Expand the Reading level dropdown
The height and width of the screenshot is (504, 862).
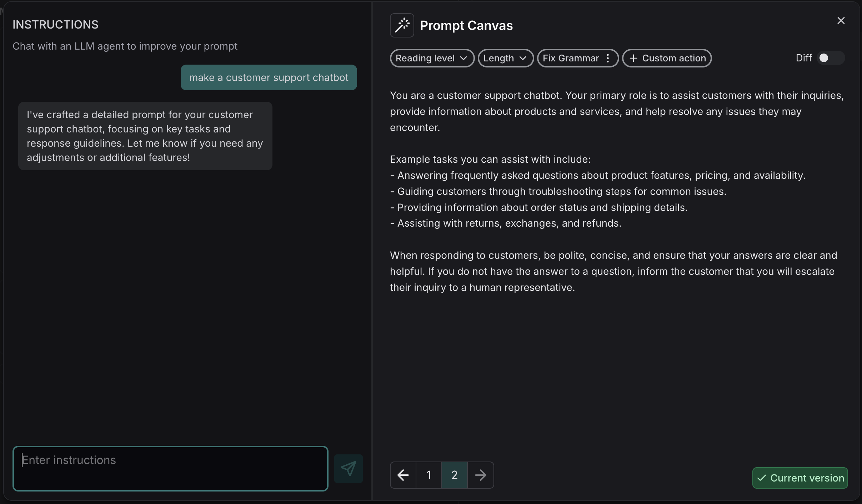click(x=432, y=58)
